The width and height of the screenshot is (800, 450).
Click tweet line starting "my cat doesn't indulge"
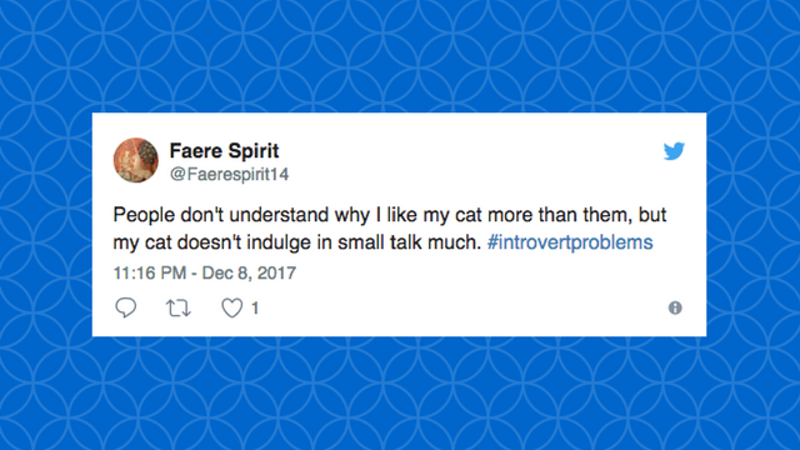pos(383,242)
